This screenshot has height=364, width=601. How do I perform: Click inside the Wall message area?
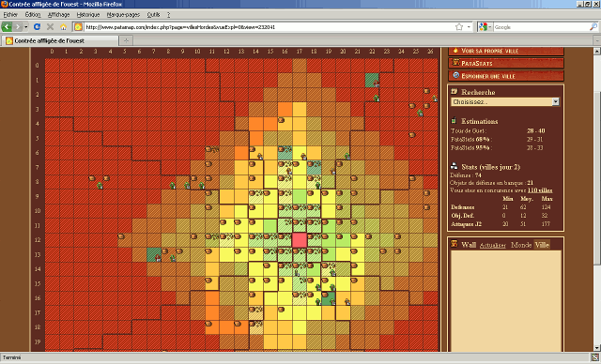[506, 300]
